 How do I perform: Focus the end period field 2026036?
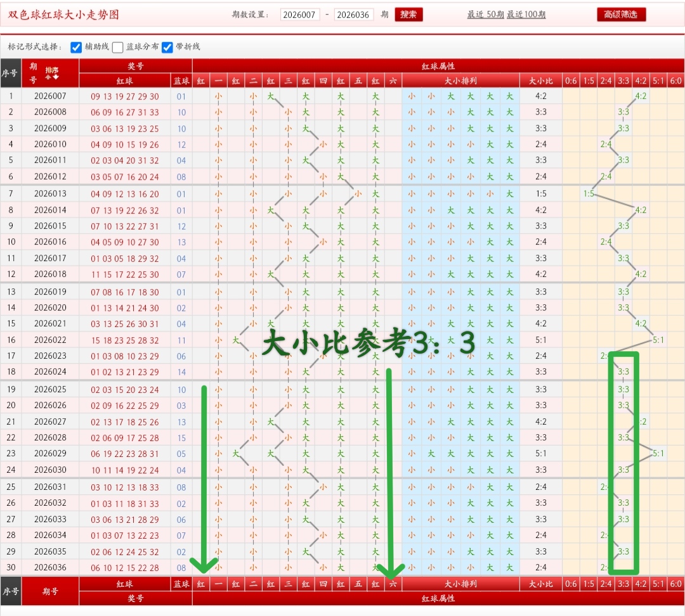(x=353, y=15)
